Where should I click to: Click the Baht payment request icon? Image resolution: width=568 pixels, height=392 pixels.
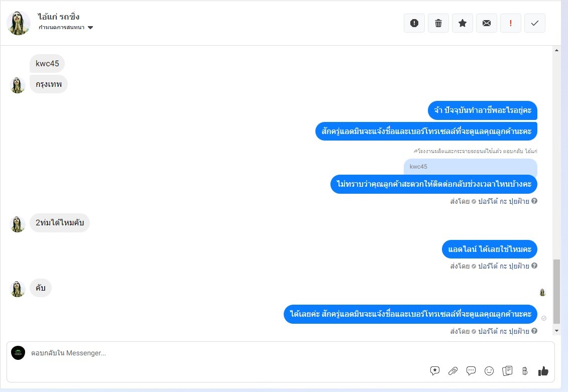coord(525,370)
